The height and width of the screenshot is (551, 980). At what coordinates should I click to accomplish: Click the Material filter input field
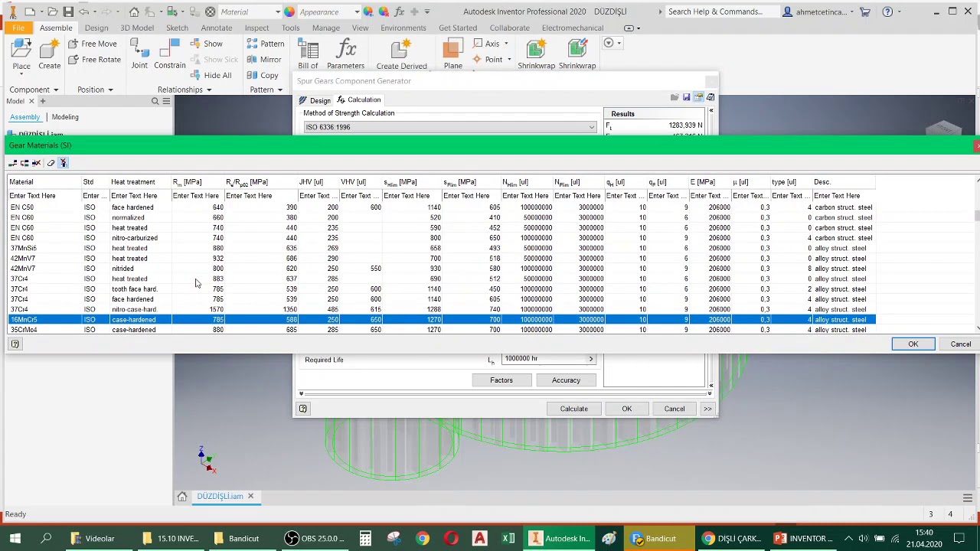tap(44, 196)
